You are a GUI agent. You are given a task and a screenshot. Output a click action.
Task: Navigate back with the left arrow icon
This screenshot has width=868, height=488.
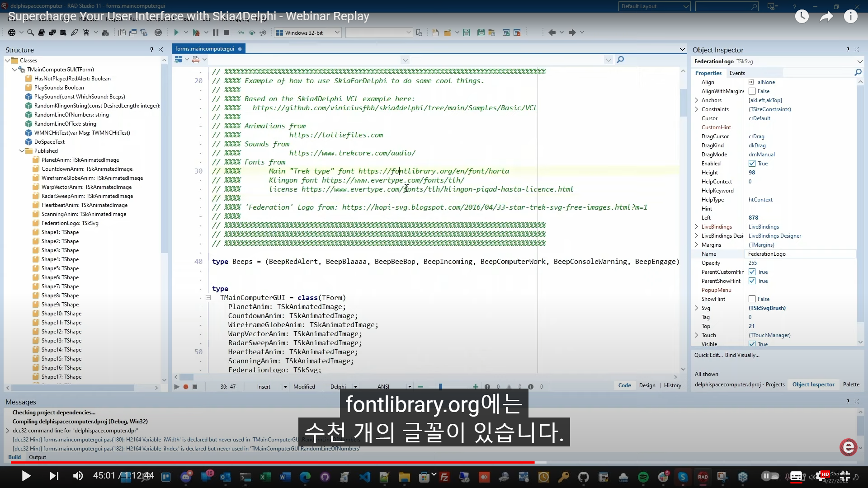click(552, 33)
